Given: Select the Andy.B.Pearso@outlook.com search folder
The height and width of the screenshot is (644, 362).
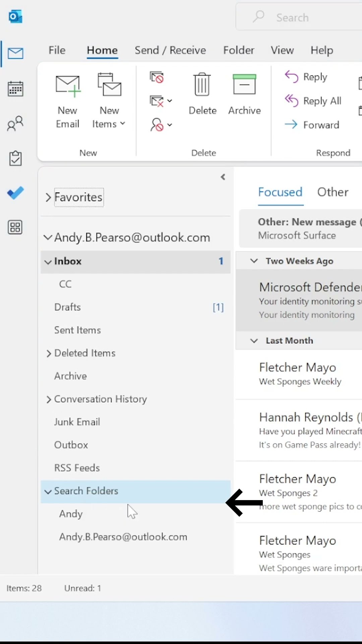Looking at the screenshot, I should 135,537.
